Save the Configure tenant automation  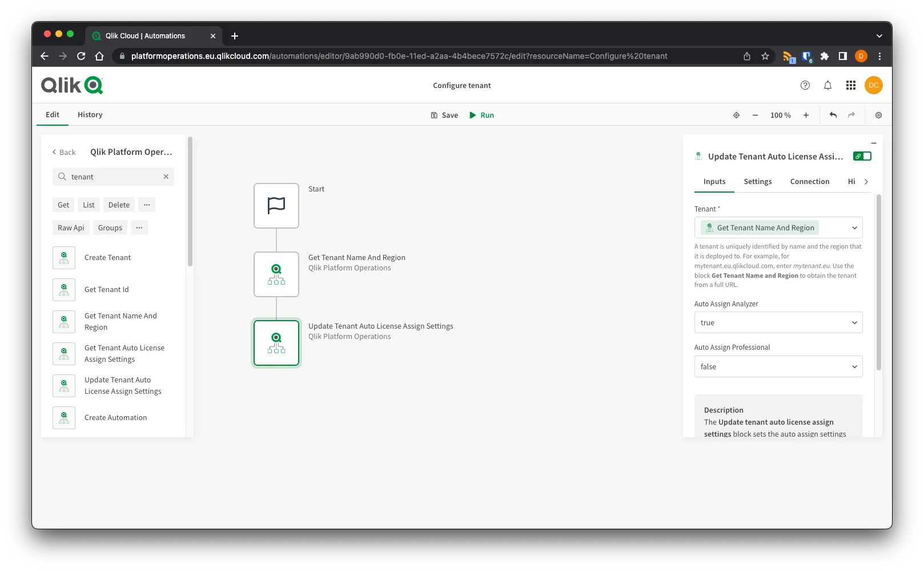445,115
